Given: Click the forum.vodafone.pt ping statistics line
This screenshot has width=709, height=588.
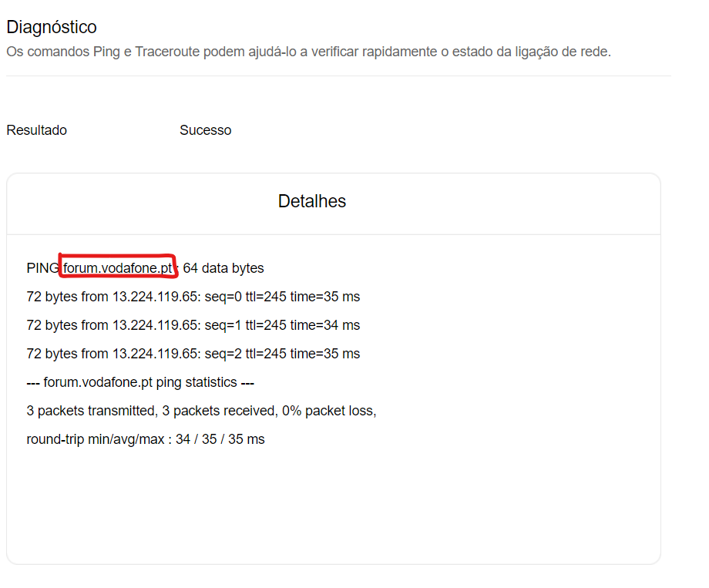Looking at the screenshot, I should (x=140, y=382).
